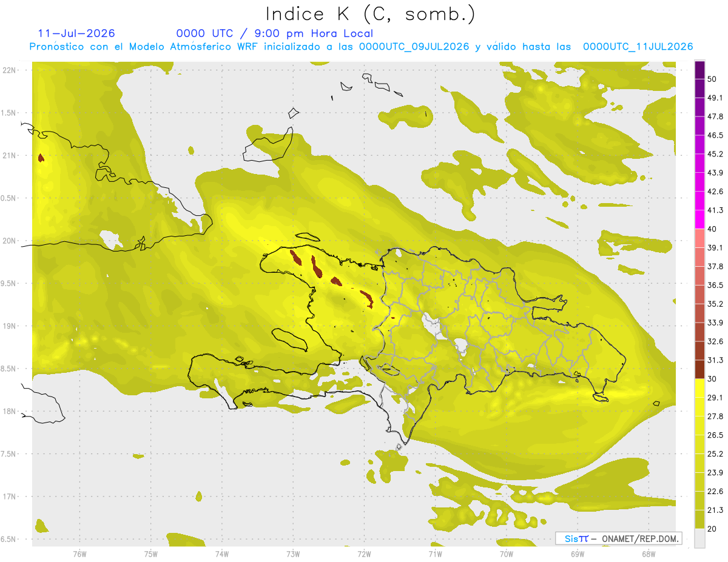728x562 pixels.
Task: Click the colorbar value "39.1"
Action: click(x=716, y=247)
